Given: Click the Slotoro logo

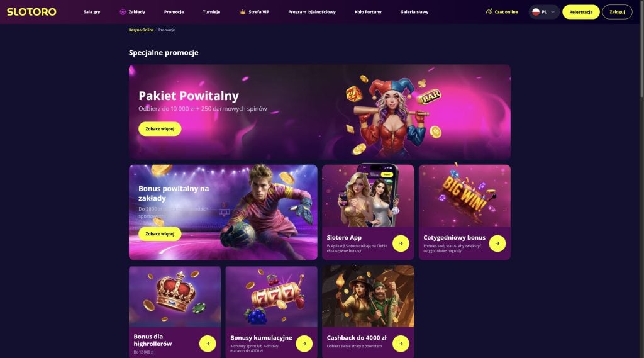Looking at the screenshot, I should click(x=31, y=12).
